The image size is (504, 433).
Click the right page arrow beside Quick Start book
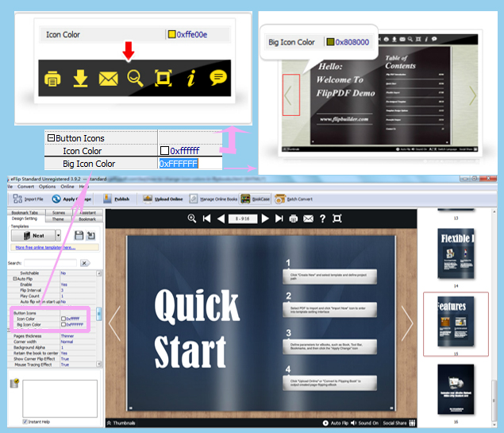point(407,323)
